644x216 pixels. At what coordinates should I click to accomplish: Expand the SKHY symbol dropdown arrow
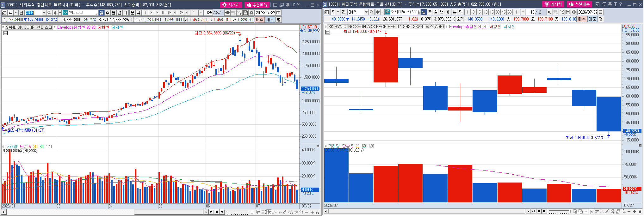366,12
